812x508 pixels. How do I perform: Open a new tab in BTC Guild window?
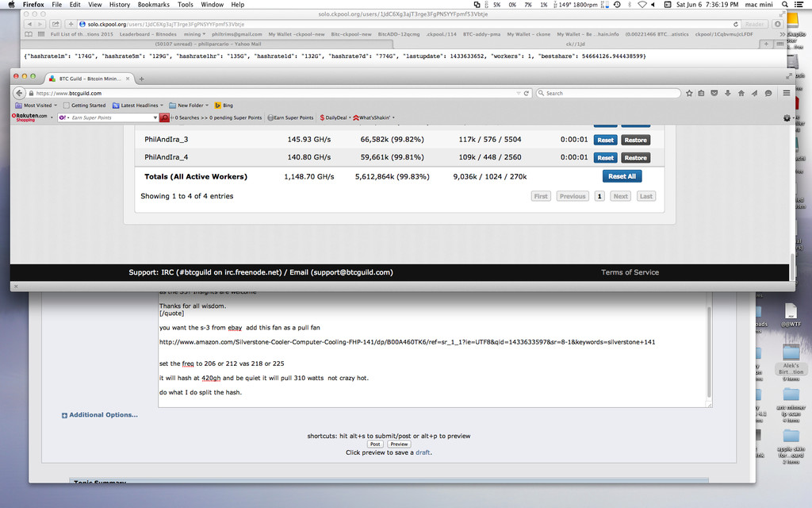[x=141, y=79]
